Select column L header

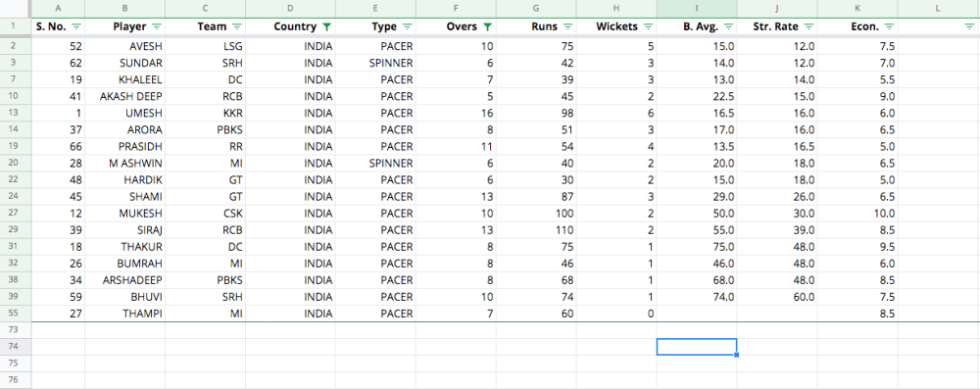[x=939, y=9]
